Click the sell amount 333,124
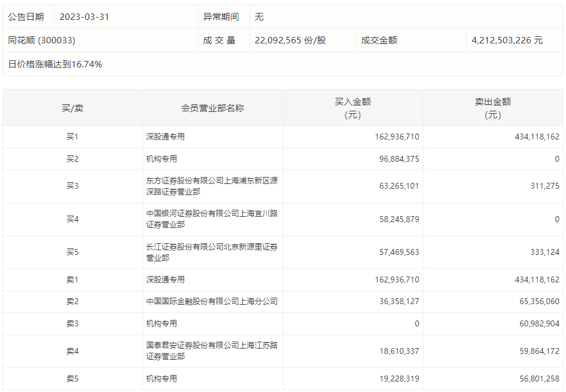 [x=545, y=252]
